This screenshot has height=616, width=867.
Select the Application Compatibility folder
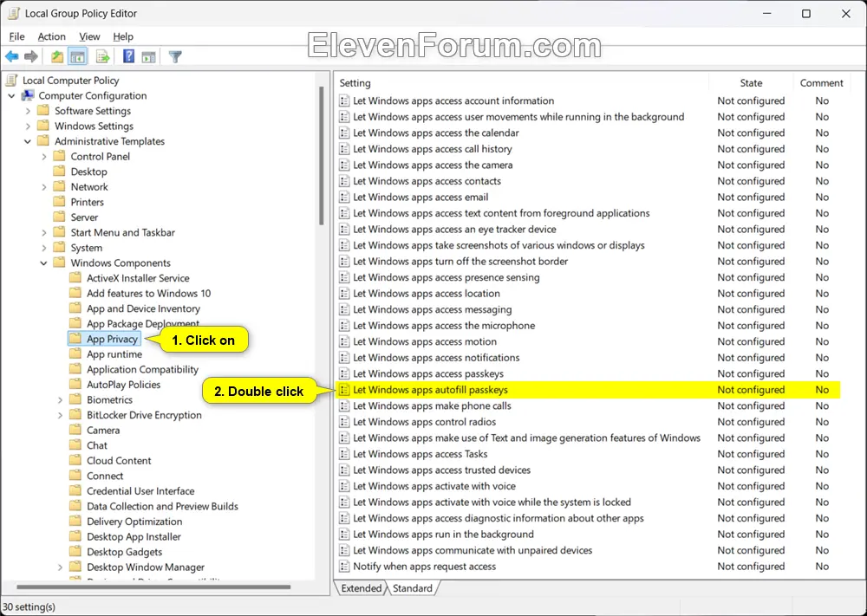click(142, 369)
